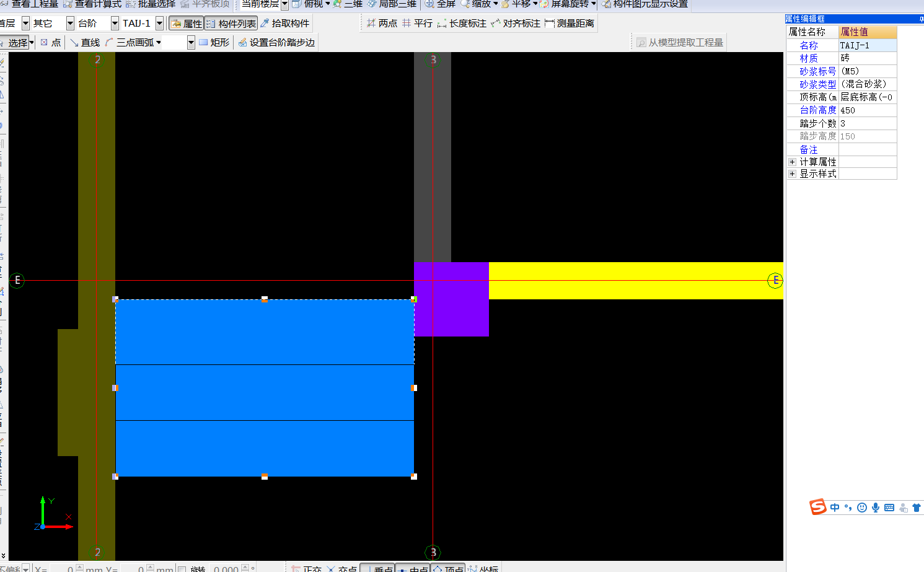Click 拾取构件 pick component tool
Screen dimensions: 924x572
pyautogui.click(x=285, y=24)
